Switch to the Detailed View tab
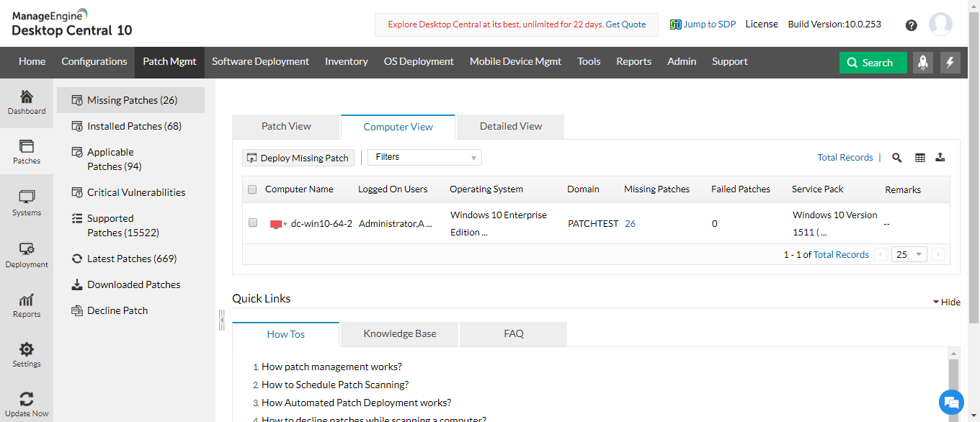Screen dimensions: 980x422 [510, 126]
